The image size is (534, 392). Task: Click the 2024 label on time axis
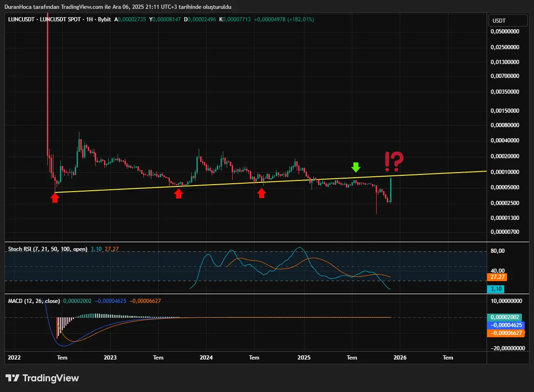[x=206, y=357]
